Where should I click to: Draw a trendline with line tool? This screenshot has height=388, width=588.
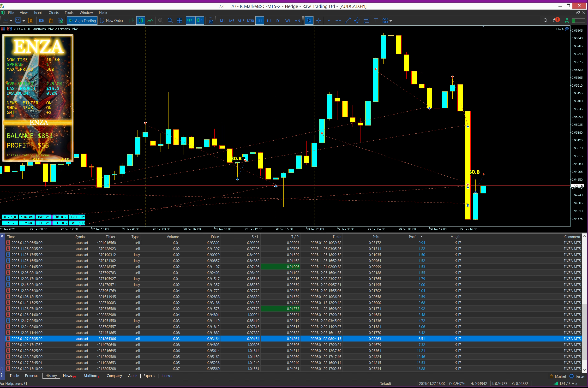click(348, 21)
